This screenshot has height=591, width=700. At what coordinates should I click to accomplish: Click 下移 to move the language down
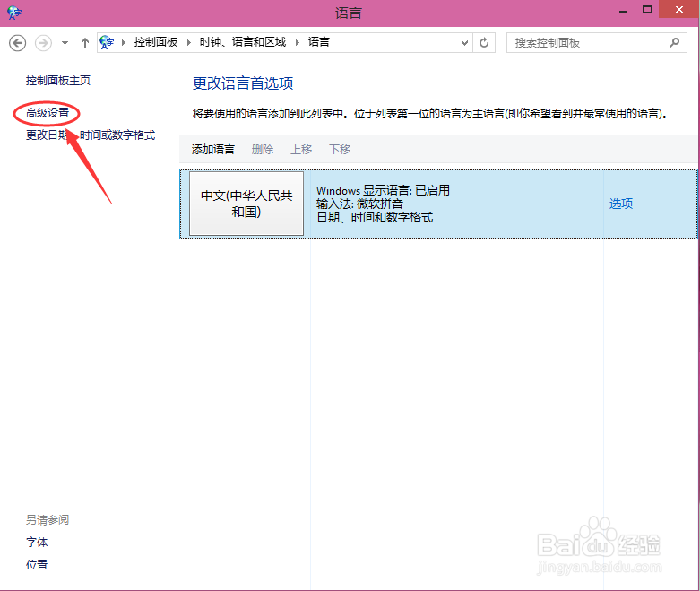coord(340,149)
